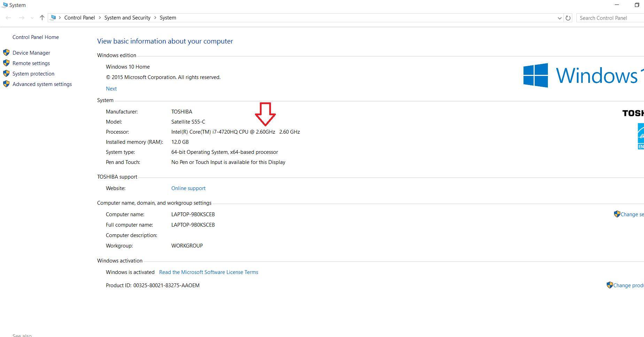This screenshot has height=337, width=644.
Task: Read the Microsoft Software License Terms
Action: 208,272
